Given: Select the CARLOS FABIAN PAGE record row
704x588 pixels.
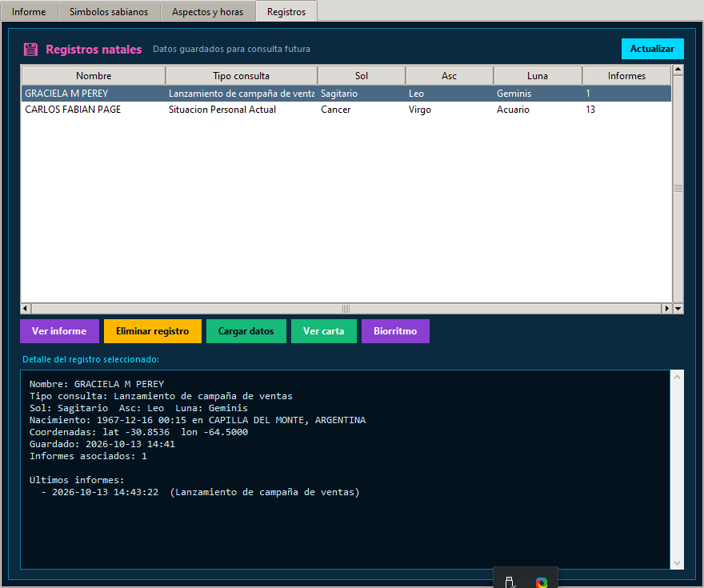Looking at the screenshot, I should click(x=346, y=110).
